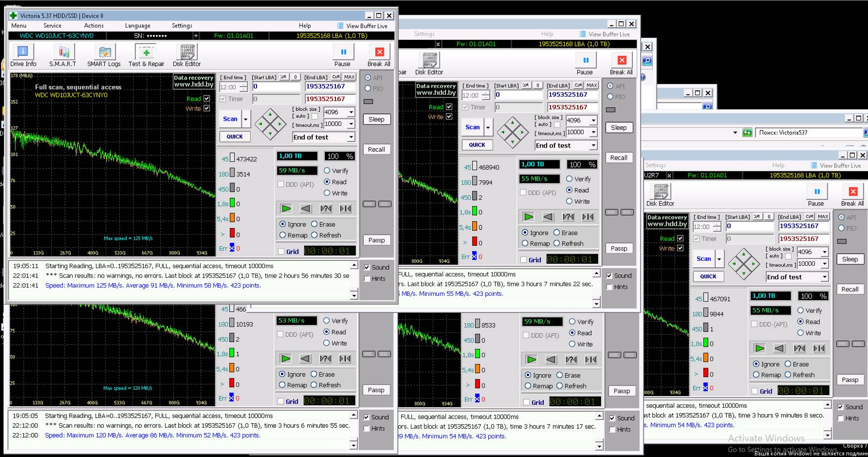Open the Actions menu
Screen dimensions: 868x457
pyautogui.click(x=93, y=26)
